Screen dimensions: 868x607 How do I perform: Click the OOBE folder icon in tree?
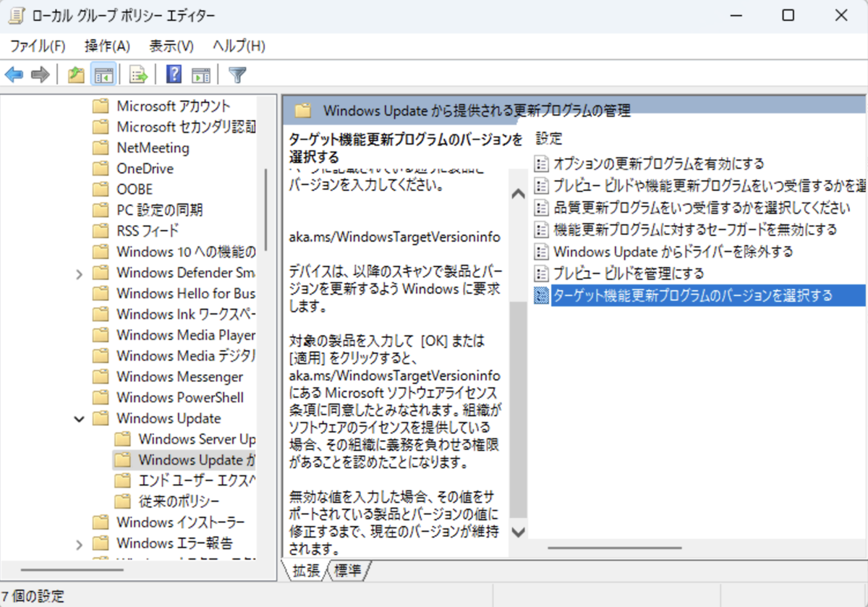[101, 189]
